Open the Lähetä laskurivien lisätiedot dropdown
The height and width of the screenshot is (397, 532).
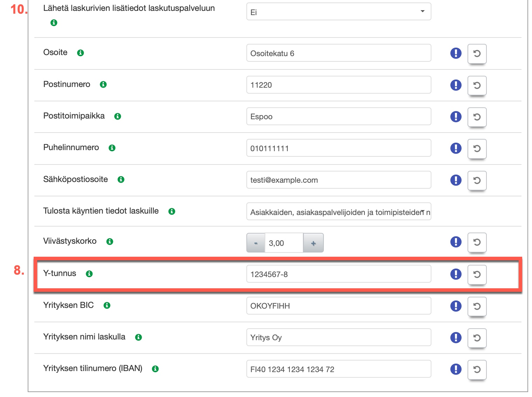(338, 12)
